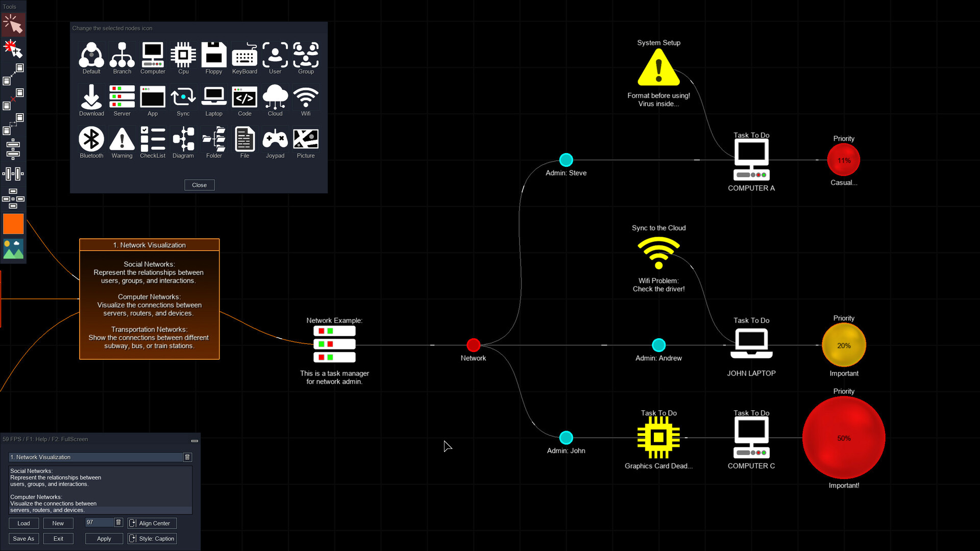980x551 pixels.
Task: Select the image tool at the toolbar bottom
Action: 13,249
